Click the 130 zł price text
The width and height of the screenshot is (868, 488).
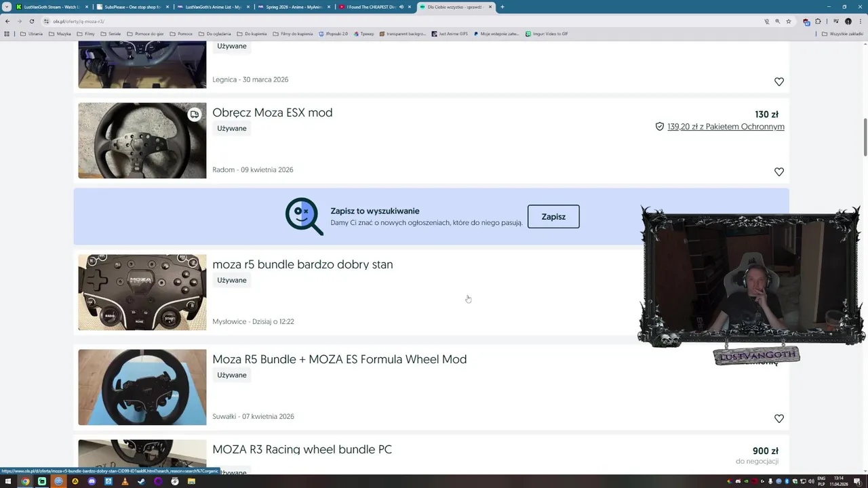(766, 115)
